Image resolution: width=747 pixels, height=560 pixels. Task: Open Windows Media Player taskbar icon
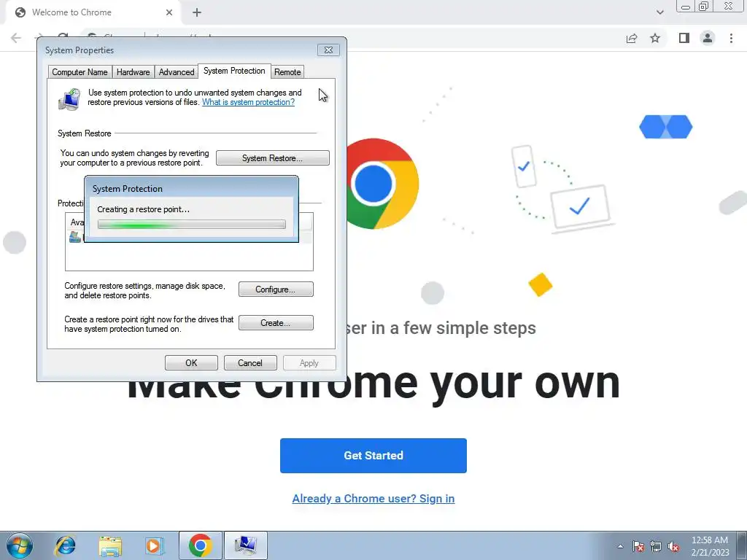click(x=154, y=545)
